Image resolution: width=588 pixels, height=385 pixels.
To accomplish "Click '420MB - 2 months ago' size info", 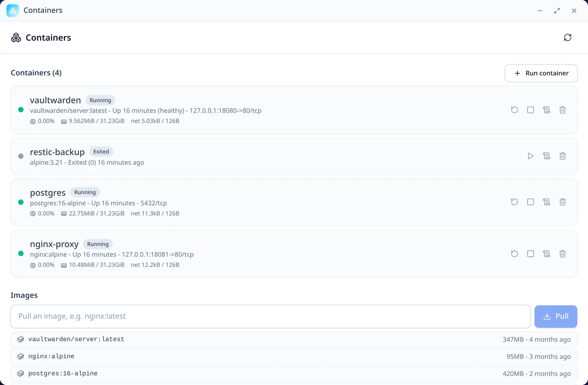I will [537, 374].
